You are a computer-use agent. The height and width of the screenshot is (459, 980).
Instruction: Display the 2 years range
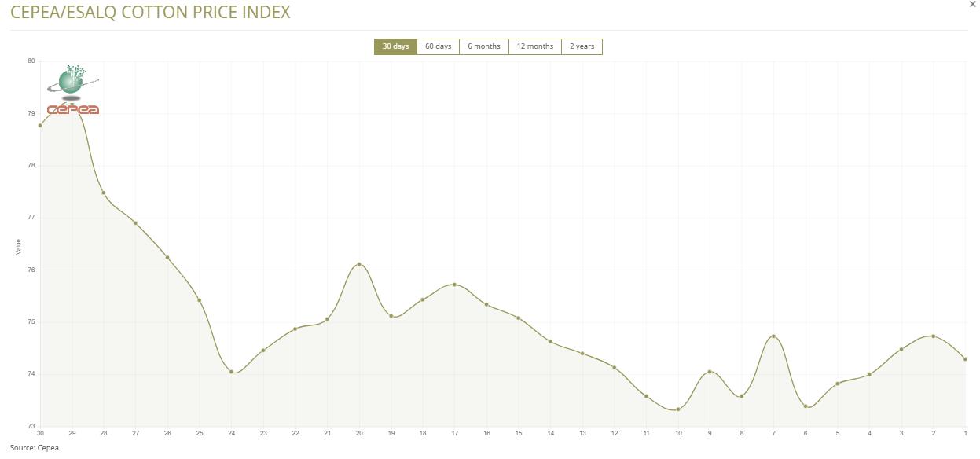coord(582,46)
